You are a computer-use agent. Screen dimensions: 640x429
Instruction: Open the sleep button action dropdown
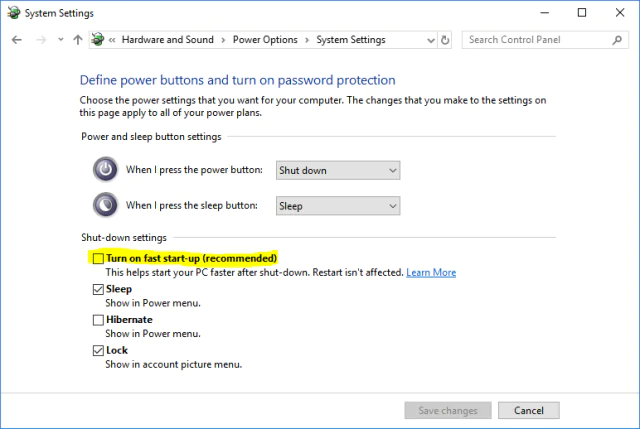coord(337,205)
